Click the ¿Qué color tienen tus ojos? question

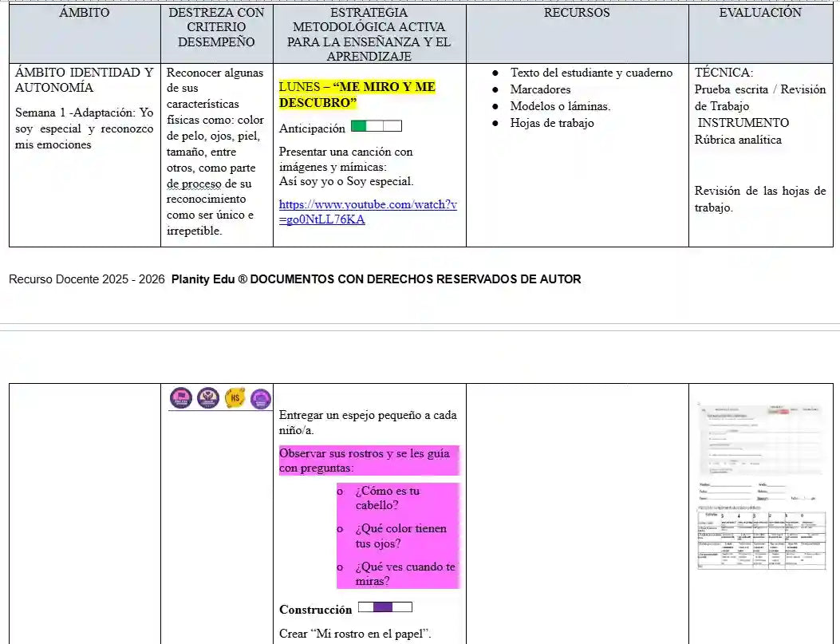[399, 536]
